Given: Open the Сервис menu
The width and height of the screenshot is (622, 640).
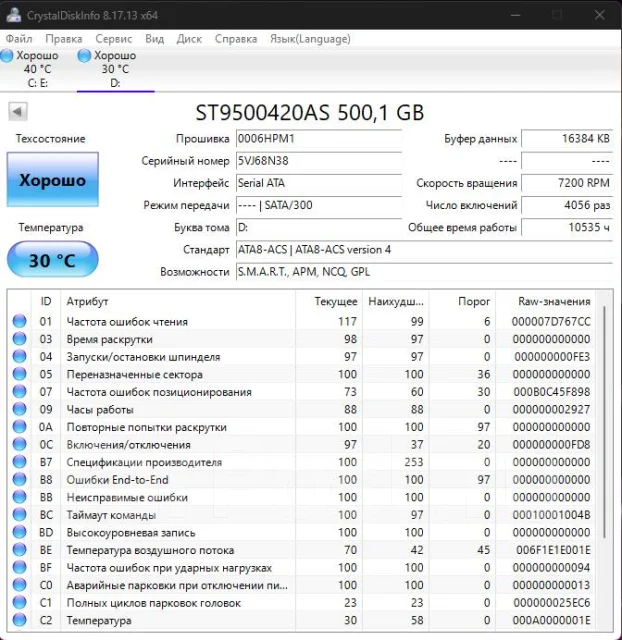Looking at the screenshot, I should (x=113, y=39).
